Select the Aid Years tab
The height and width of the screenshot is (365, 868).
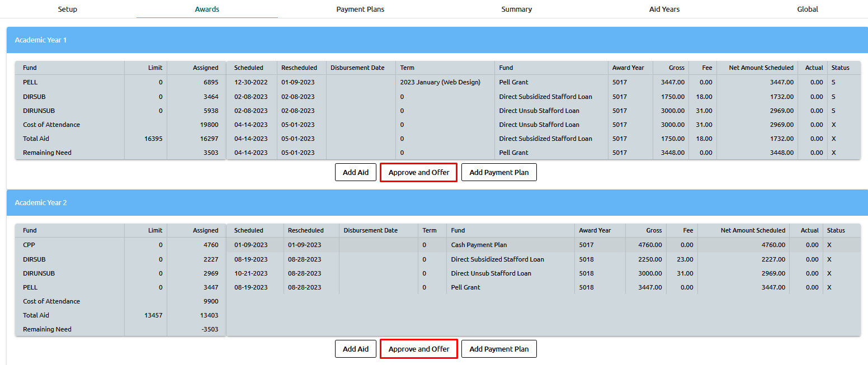tap(664, 10)
